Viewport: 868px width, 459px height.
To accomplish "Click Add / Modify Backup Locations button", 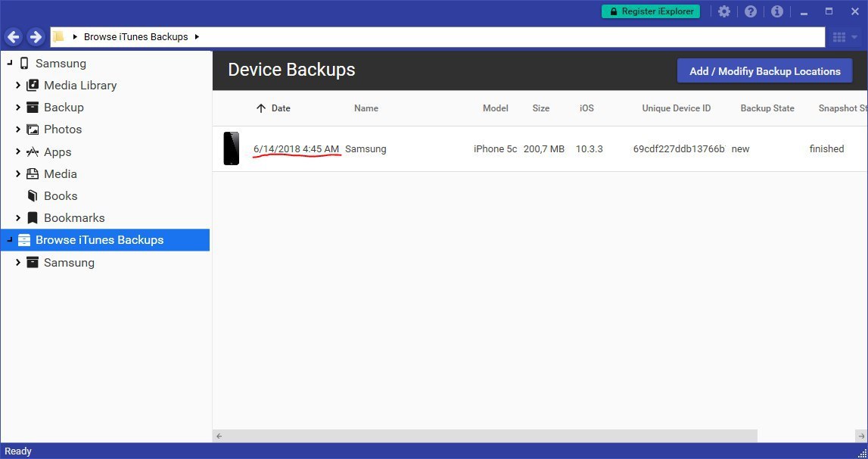I will pos(764,71).
